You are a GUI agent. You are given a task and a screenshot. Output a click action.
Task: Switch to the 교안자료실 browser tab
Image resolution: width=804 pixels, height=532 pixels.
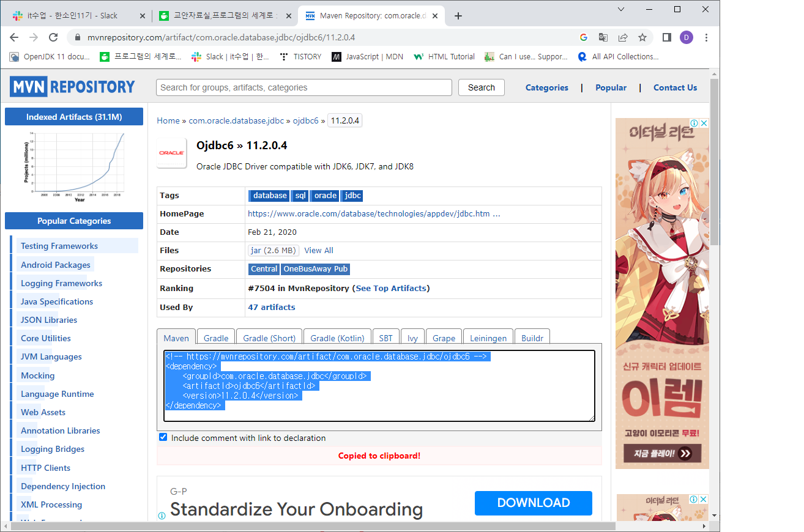coord(224,16)
